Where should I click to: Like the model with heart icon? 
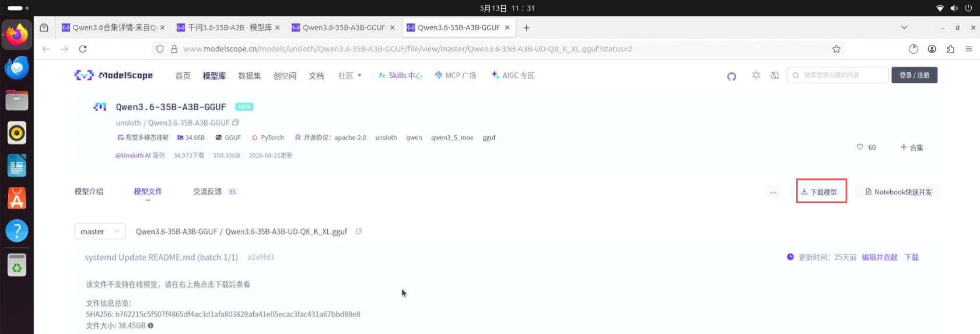[x=860, y=147]
